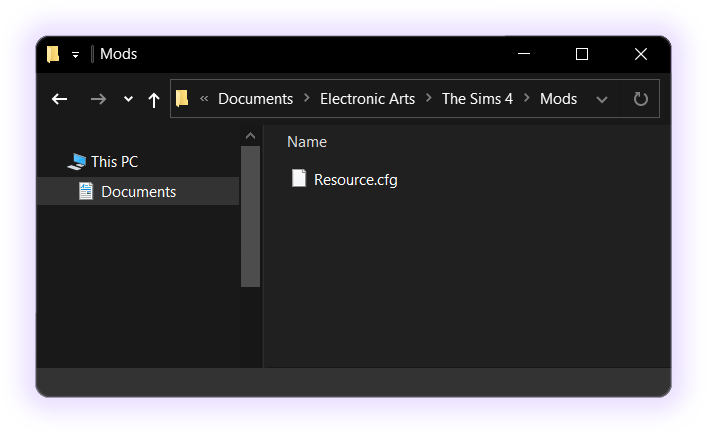707x433 pixels.
Task: Select Documents in the address breadcrumb
Action: 256,99
